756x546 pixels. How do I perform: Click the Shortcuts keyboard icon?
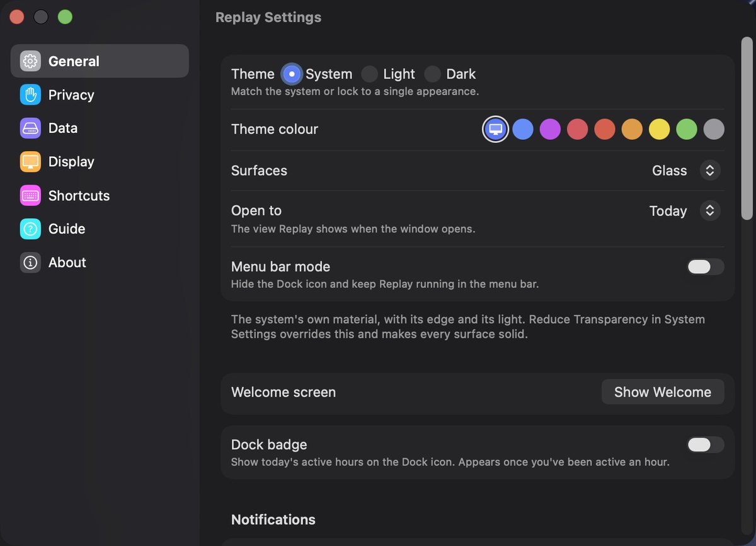pyautogui.click(x=30, y=195)
